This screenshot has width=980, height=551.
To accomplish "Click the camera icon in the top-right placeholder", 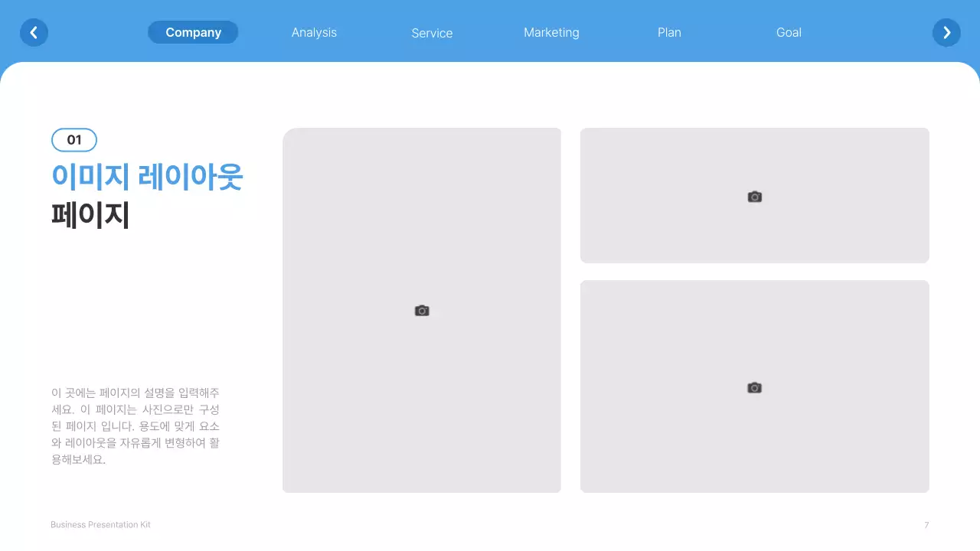I will (x=754, y=196).
